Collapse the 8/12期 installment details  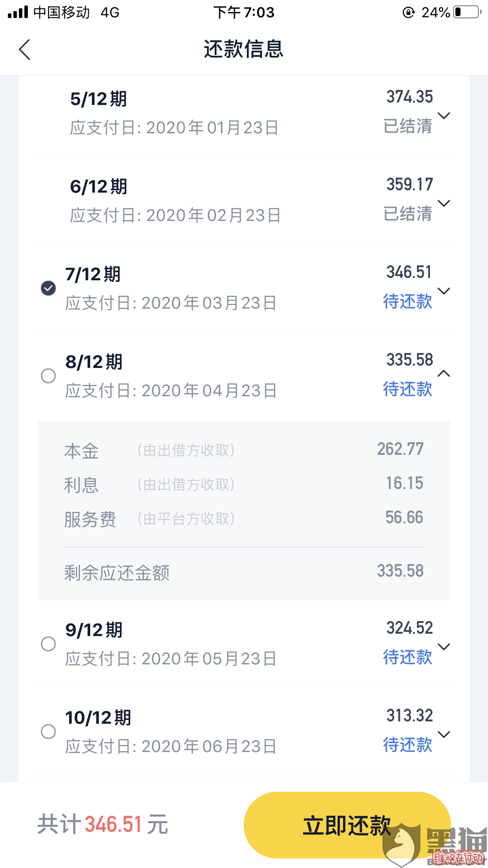[444, 373]
